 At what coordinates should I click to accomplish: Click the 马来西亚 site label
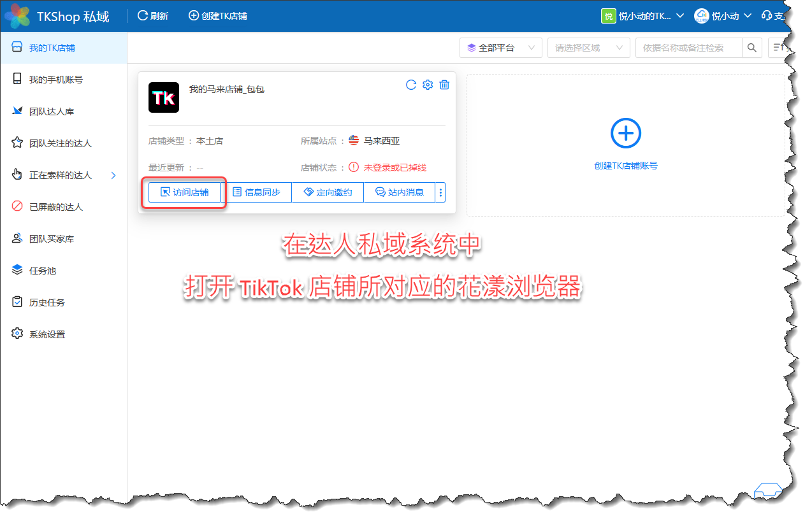382,141
